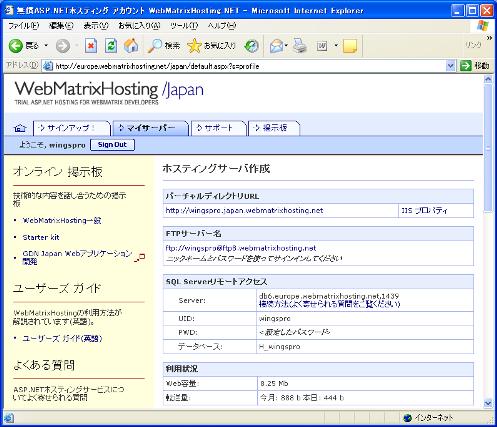Open the Starter kit forum link

[41, 238]
